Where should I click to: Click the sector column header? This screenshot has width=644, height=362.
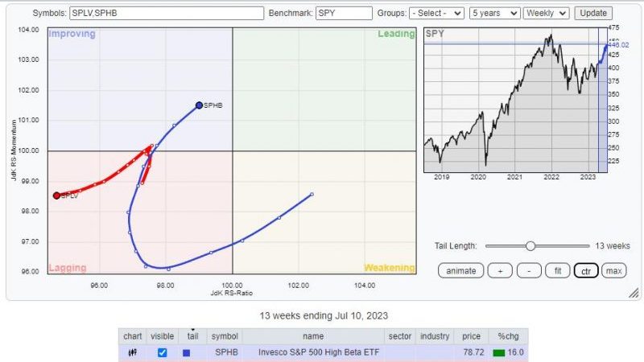400,336
